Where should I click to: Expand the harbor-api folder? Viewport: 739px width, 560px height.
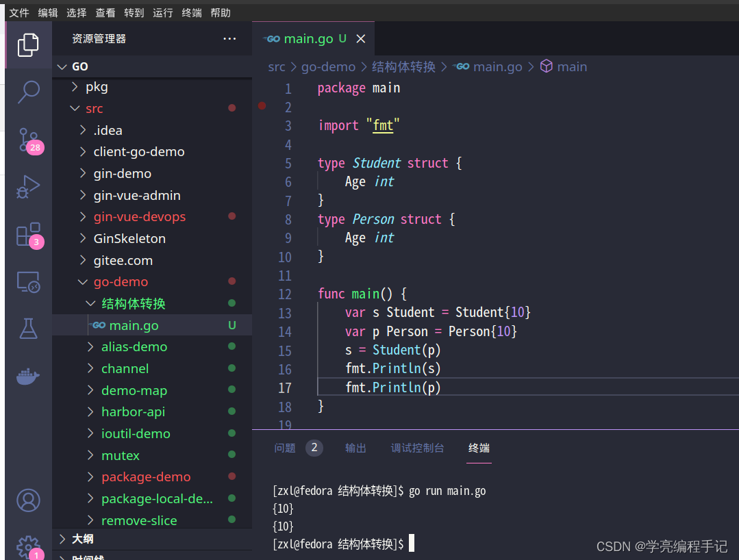pos(90,411)
